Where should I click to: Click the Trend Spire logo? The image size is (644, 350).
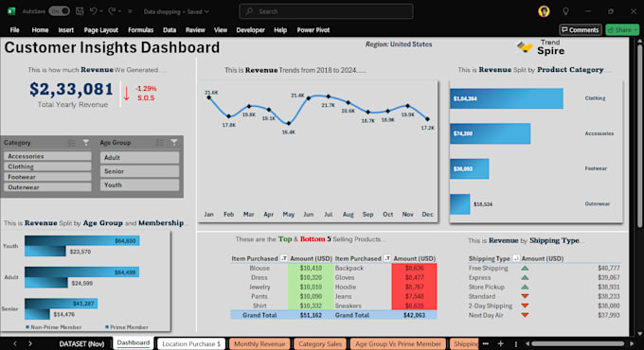(540, 48)
